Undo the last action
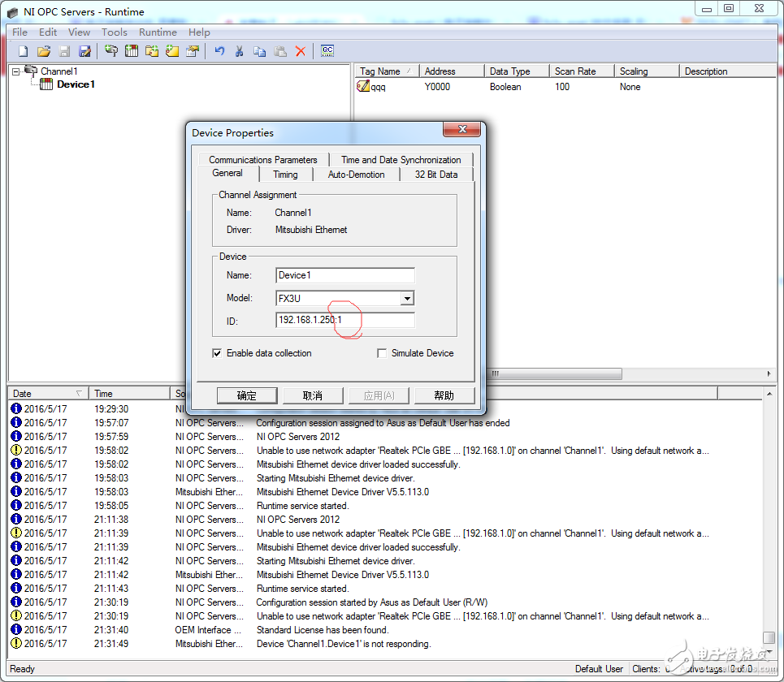The height and width of the screenshot is (682, 784). (219, 51)
